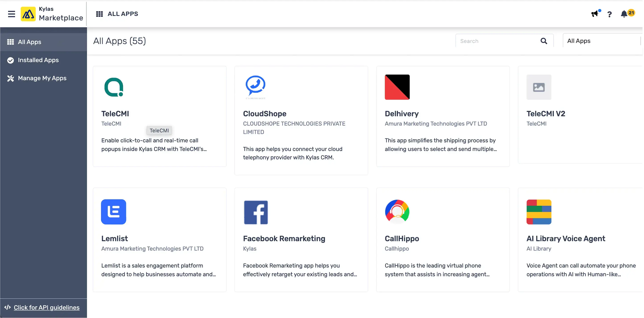
Task: Click the Lemlist app logo
Action: pos(114,212)
